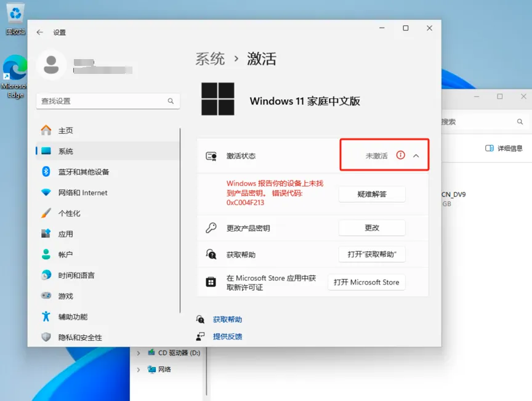Click the 打开 Microsoft Store button
The width and height of the screenshot is (532, 401).
coord(366,282)
